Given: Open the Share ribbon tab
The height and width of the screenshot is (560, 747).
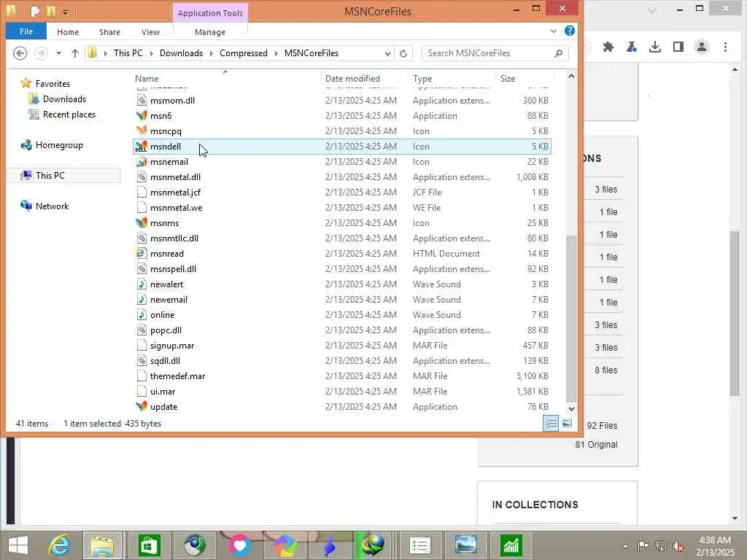Looking at the screenshot, I should 109,32.
